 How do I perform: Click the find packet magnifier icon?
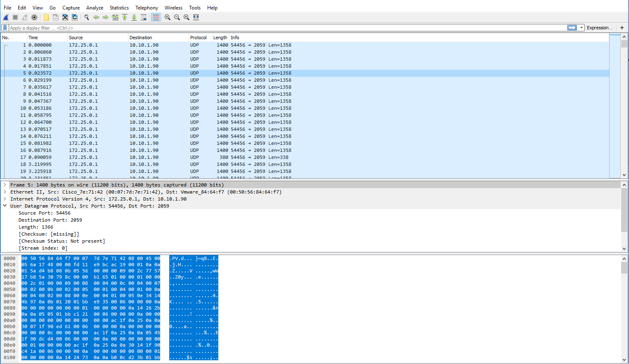pos(87,17)
